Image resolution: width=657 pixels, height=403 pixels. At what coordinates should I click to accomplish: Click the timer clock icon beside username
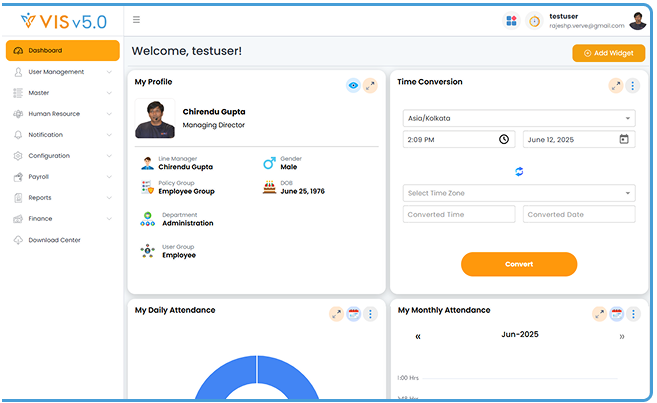[x=534, y=21]
